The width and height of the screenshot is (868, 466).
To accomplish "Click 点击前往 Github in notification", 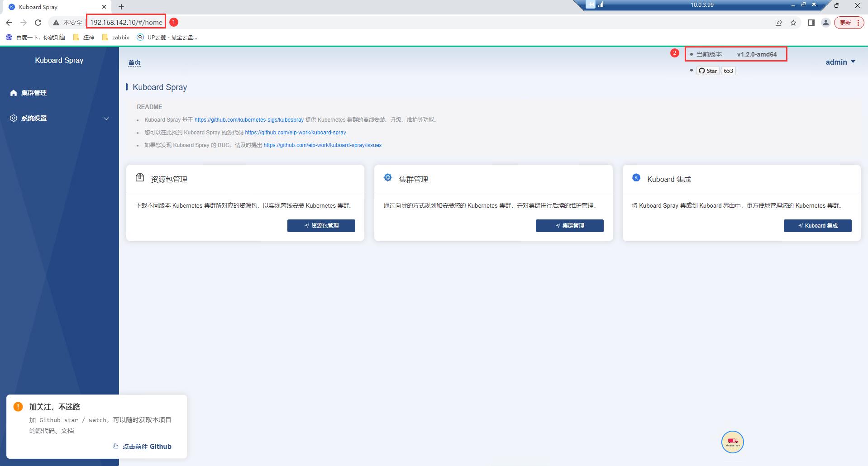I will click(142, 447).
